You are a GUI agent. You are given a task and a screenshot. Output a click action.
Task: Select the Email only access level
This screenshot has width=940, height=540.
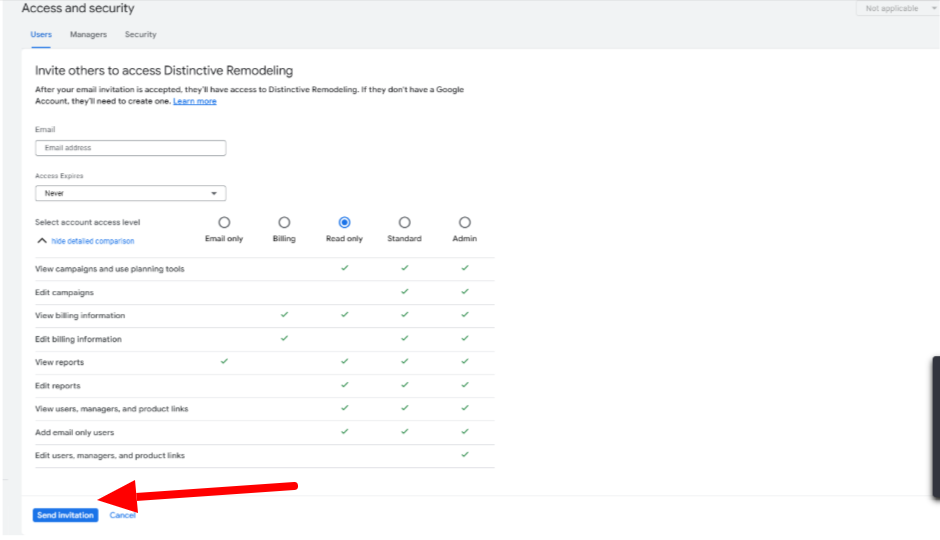pyautogui.click(x=224, y=222)
